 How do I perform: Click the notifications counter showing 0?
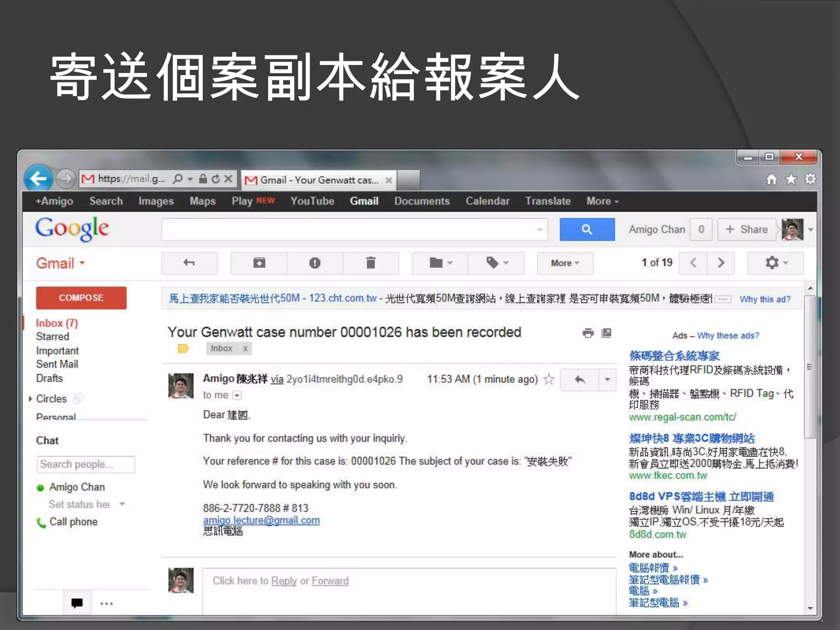point(701,230)
